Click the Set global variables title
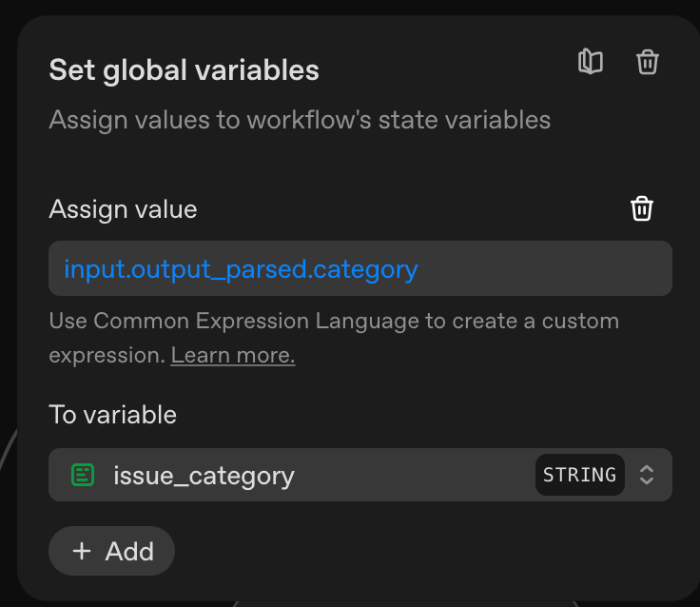 click(x=184, y=69)
